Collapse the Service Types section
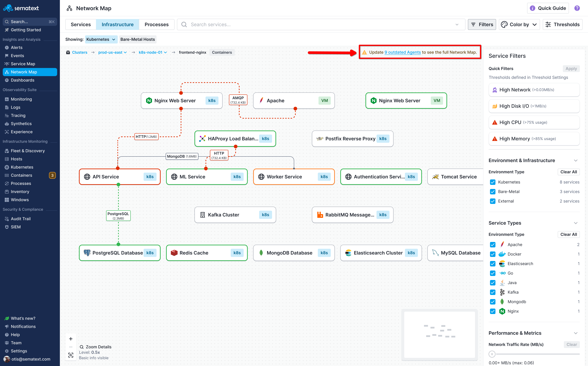This screenshot has width=588, height=366. 576,223
